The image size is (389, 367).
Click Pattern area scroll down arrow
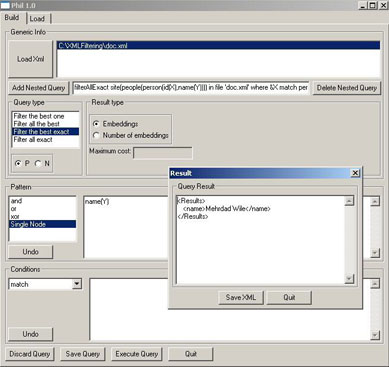tap(375, 253)
